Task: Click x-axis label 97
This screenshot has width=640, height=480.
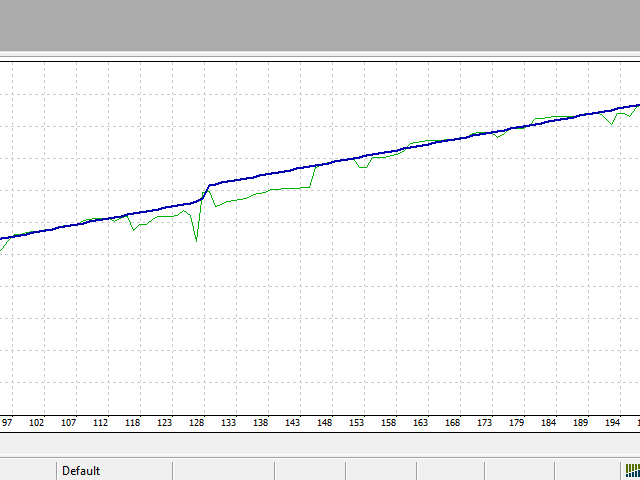Action: coord(7,423)
